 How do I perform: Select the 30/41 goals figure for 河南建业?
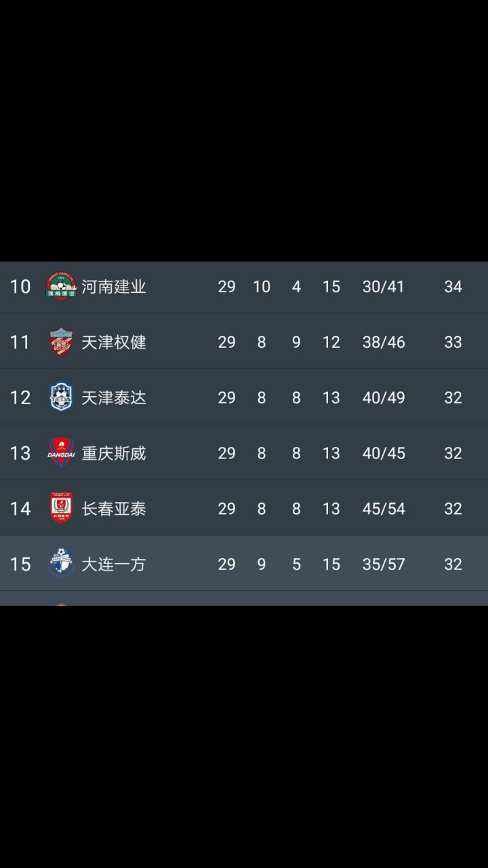[x=384, y=287]
